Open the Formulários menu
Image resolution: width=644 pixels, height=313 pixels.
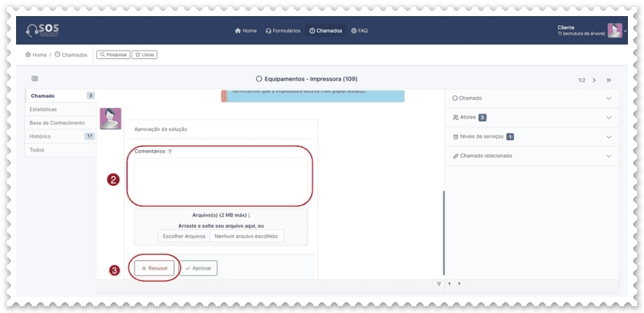283,31
